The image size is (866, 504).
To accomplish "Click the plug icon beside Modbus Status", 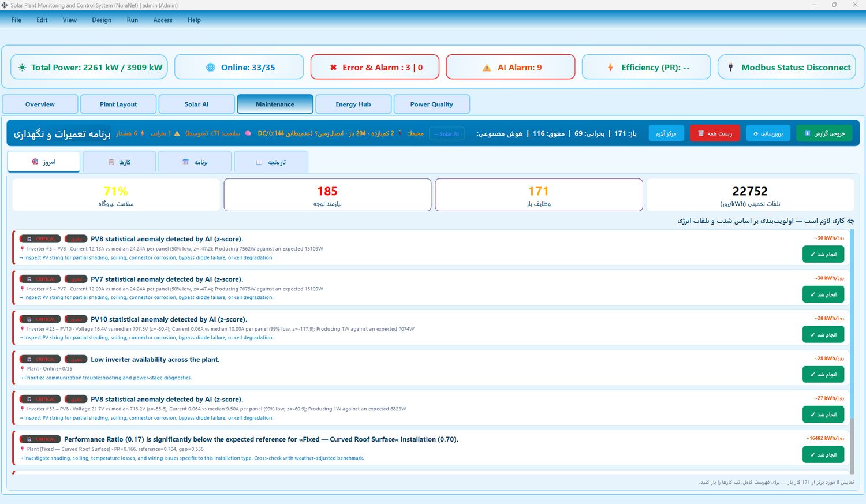I will pyautogui.click(x=730, y=68).
